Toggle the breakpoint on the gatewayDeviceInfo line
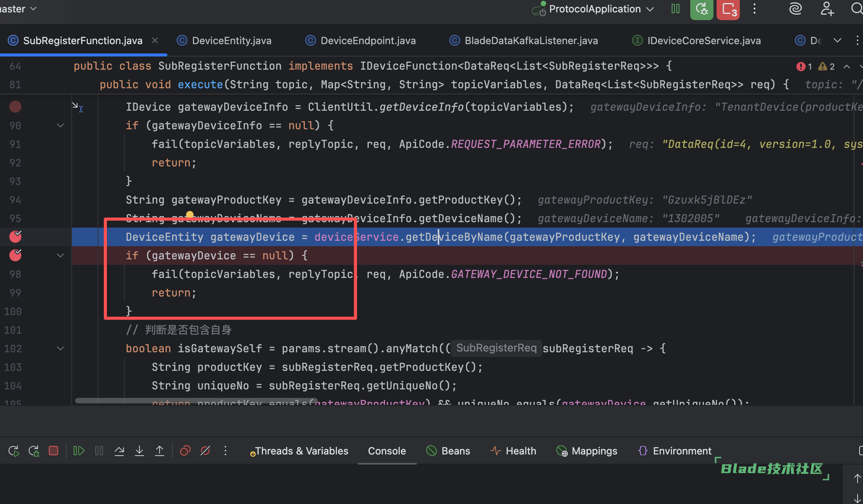 [15, 107]
